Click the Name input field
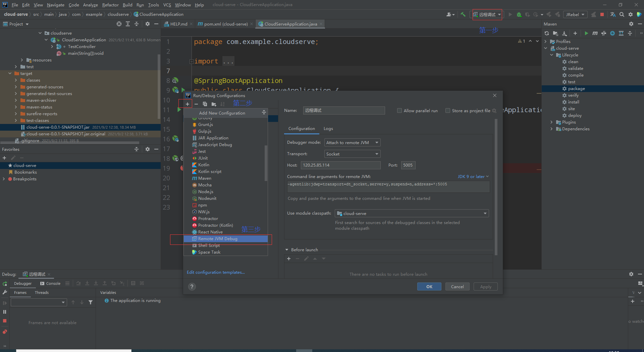The height and width of the screenshot is (352, 644). [x=344, y=111]
